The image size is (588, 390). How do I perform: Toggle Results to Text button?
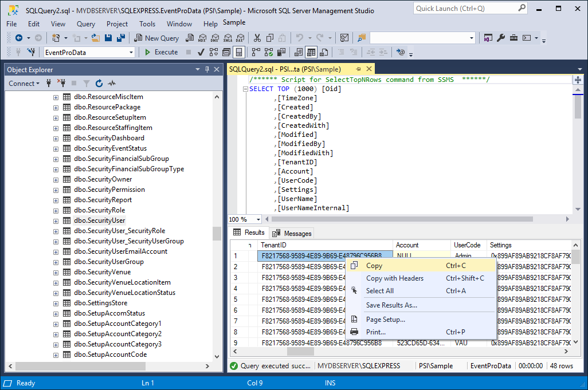tap(299, 52)
